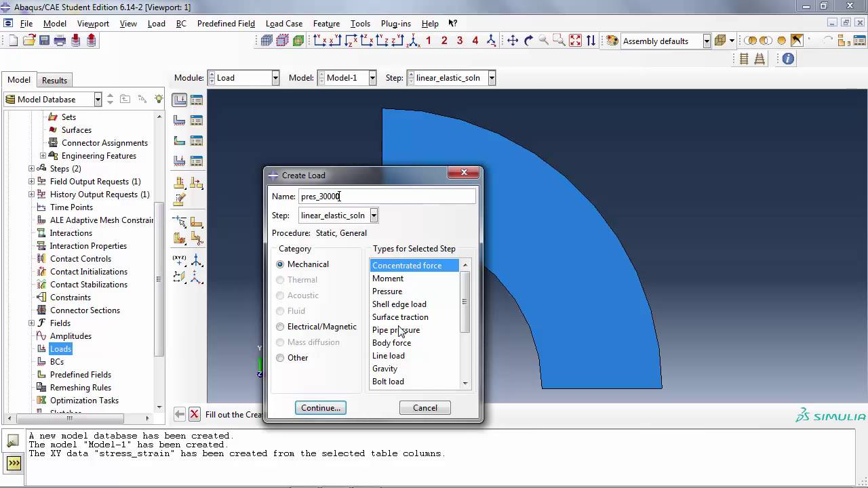
Task: Click the previous-step back arrow in the prompt area
Action: click(x=180, y=414)
